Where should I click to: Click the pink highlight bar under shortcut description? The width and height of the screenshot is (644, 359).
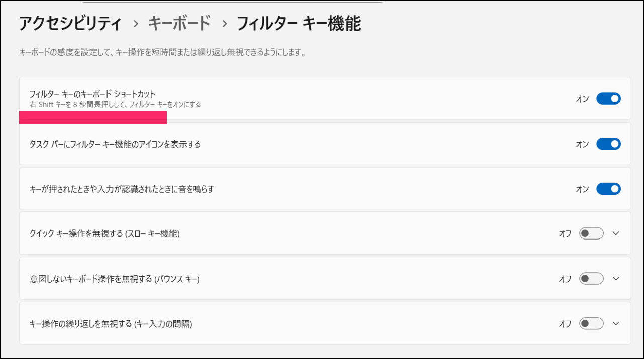93,117
